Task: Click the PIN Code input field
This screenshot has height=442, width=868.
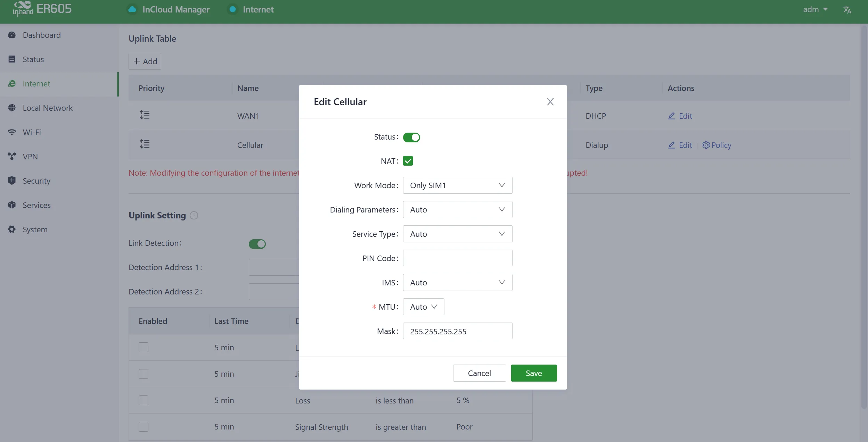Action: click(458, 258)
